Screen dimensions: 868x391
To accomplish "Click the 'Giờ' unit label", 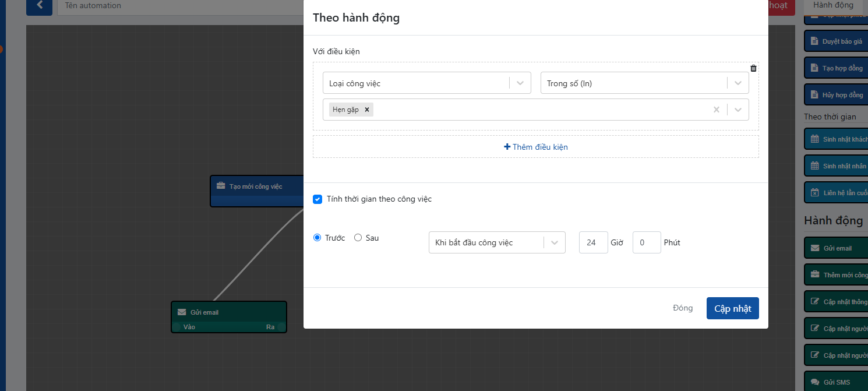I will click(x=617, y=242).
